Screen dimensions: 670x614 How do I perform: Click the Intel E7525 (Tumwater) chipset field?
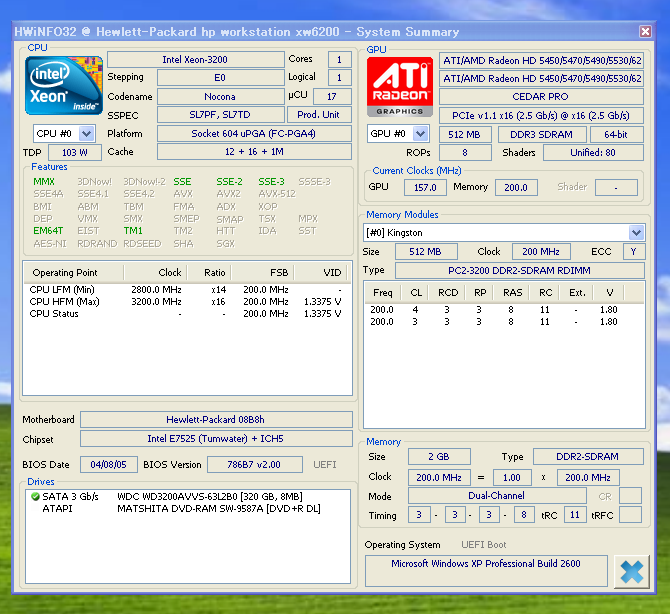[216, 439]
